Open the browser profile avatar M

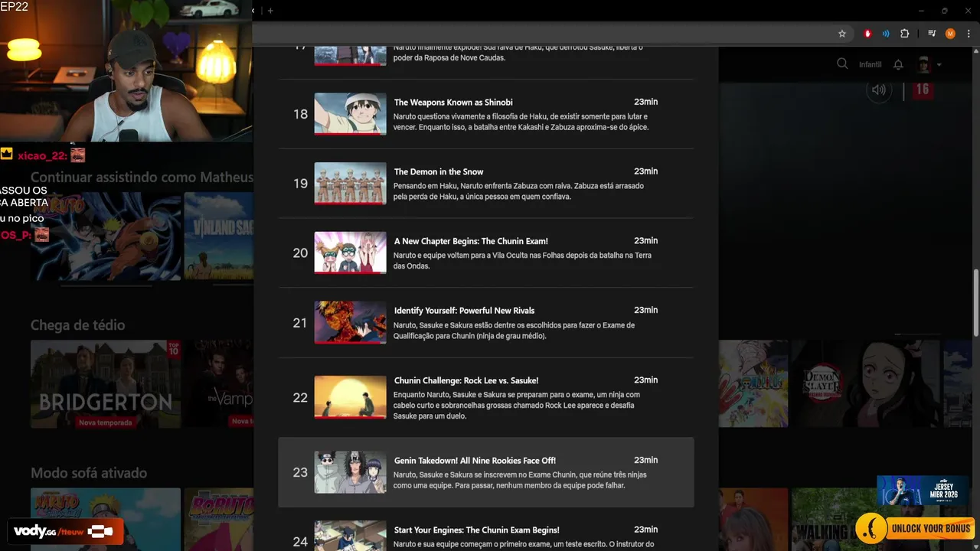click(950, 34)
